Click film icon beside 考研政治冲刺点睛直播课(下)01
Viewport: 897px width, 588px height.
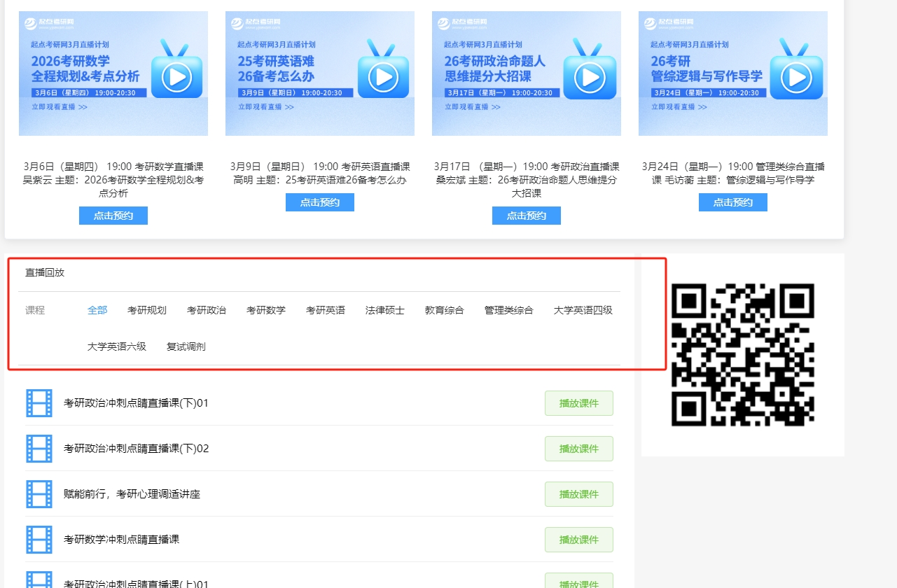click(39, 403)
